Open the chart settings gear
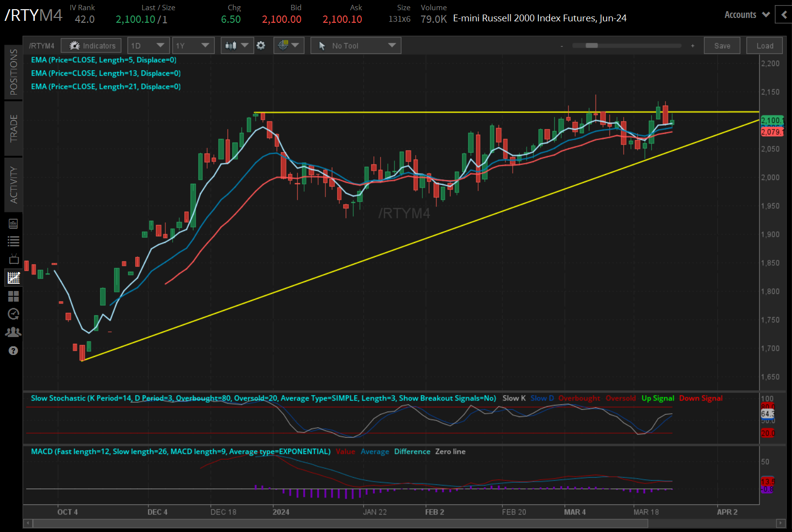This screenshot has height=532, width=792. tap(261, 46)
